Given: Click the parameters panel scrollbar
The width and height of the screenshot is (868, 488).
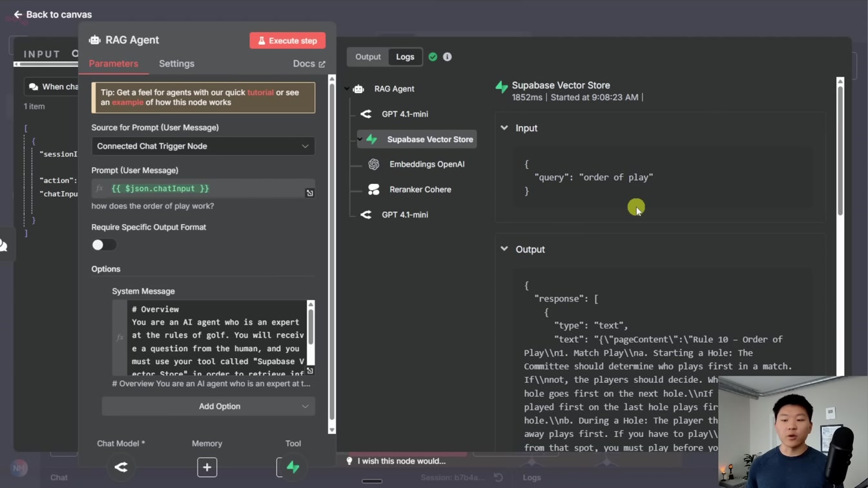Looking at the screenshot, I should click(x=332, y=252).
